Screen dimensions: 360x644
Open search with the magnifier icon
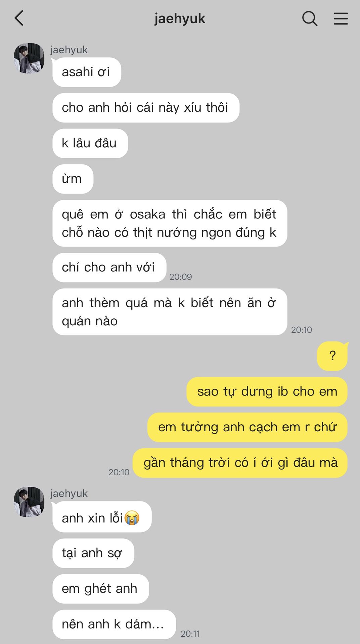pyautogui.click(x=310, y=18)
